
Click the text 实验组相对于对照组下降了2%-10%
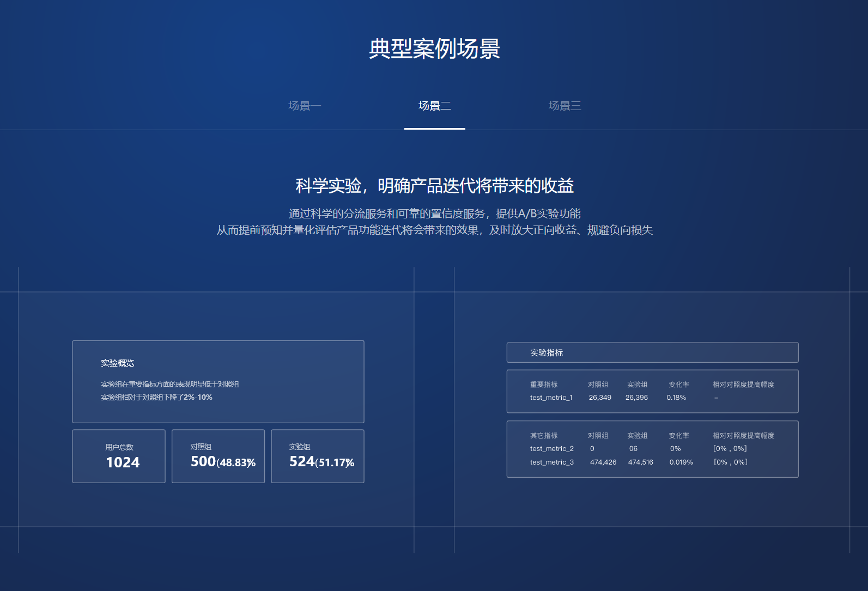pos(156,397)
